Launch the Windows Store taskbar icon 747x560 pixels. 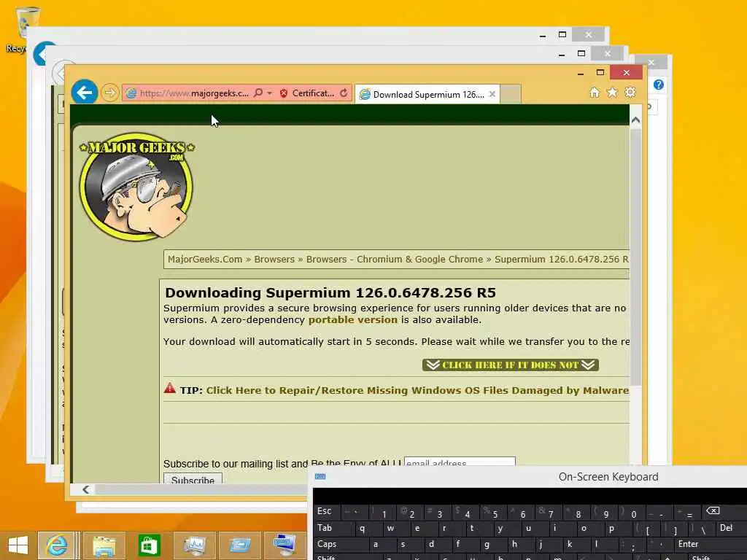click(149, 545)
